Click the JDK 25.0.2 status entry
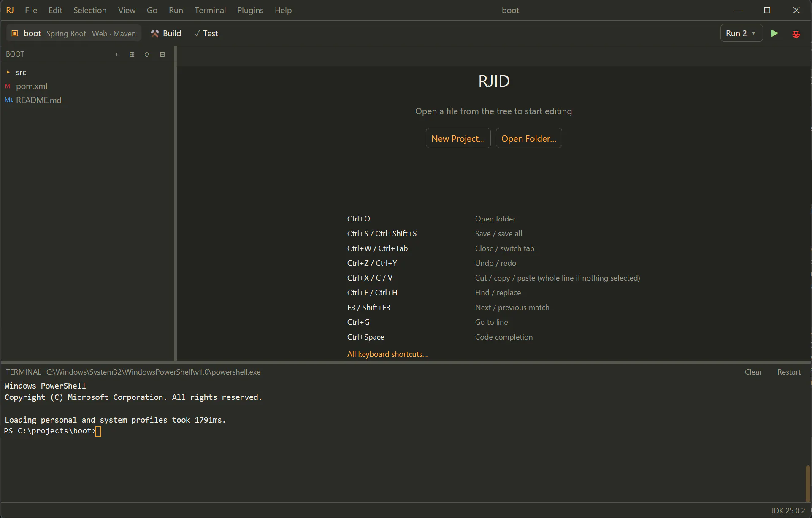Viewport: 812px width, 518px height. 788,510
